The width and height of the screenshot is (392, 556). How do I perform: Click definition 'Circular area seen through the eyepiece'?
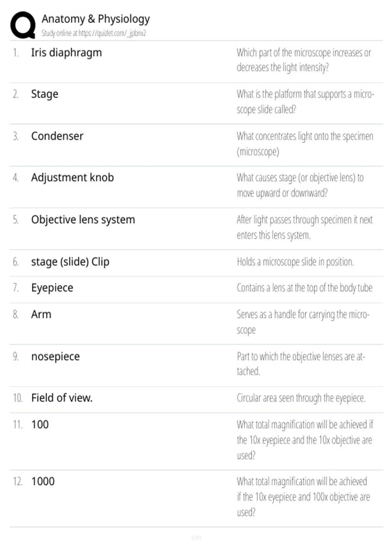tap(301, 398)
